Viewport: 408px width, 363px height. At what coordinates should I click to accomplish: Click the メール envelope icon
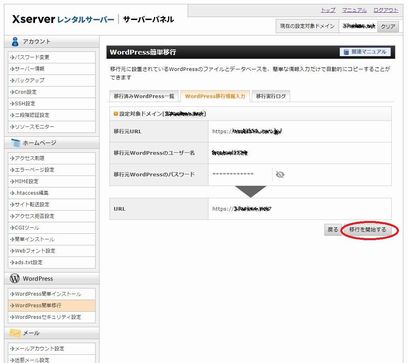coord(15,333)
